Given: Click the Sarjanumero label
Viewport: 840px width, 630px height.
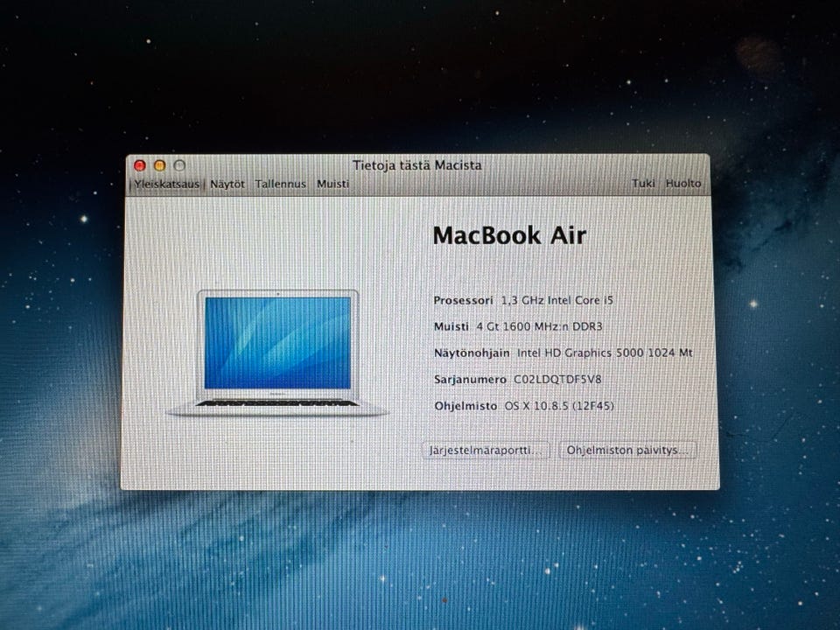Looking at the screenshot, I should pyautogui.click(x=470, y=379).
